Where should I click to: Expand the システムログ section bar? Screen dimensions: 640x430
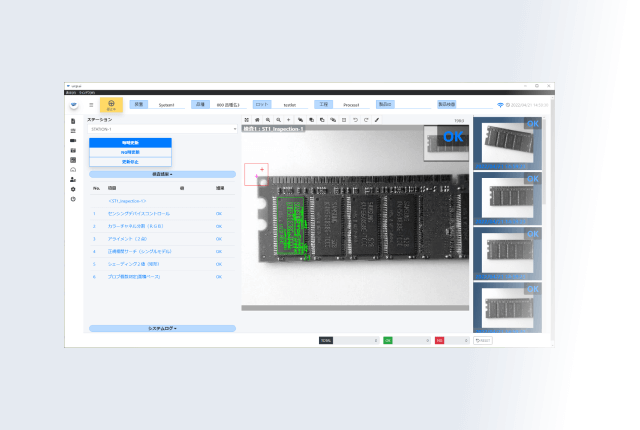(162, 328)
